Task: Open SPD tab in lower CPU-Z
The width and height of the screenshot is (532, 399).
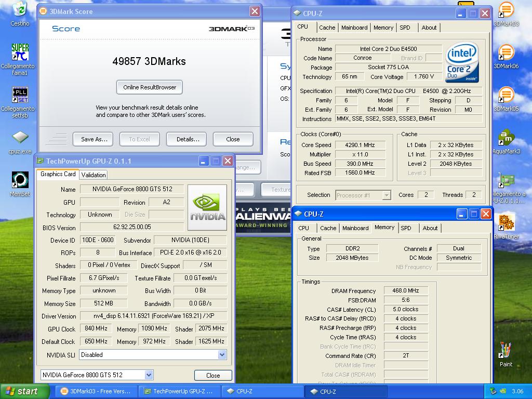Action: tap(406, 228)
